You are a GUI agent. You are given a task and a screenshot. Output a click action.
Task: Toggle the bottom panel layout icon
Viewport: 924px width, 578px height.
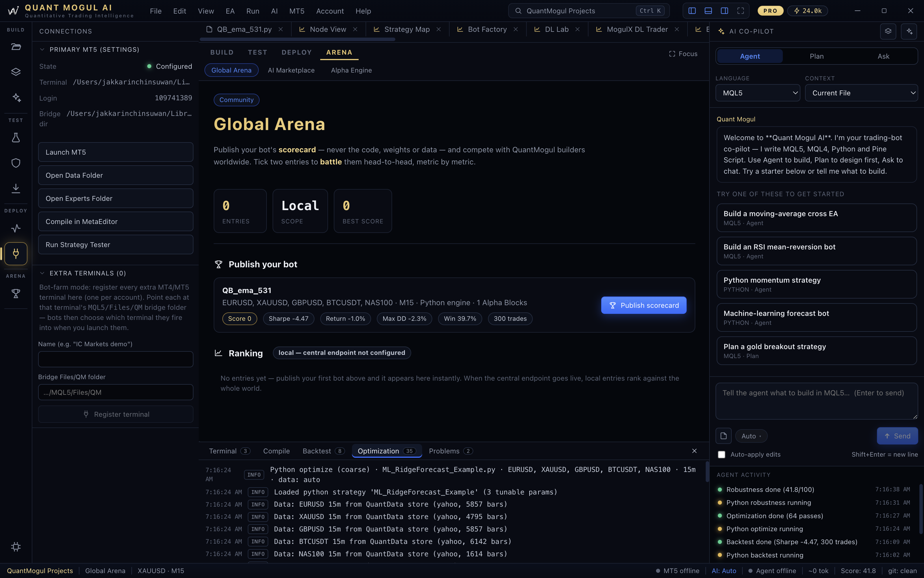708,11
